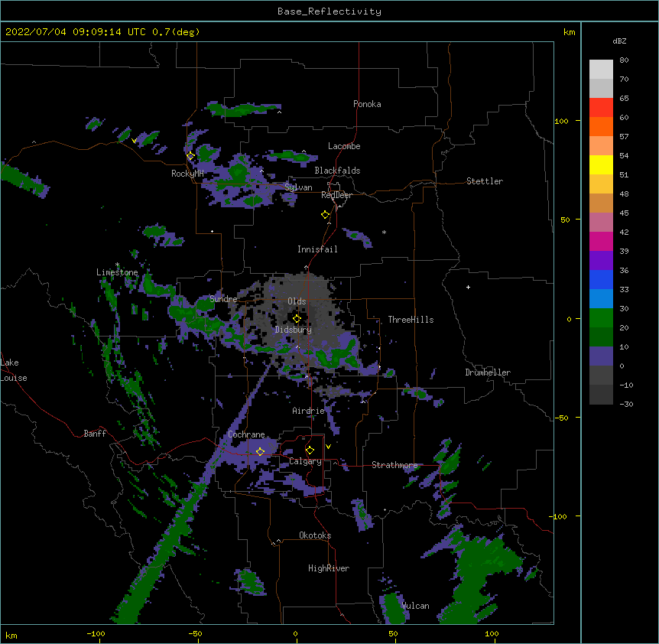Click the -30 value in the dBZ legend
659x644 pixels.
pos(626,405)
